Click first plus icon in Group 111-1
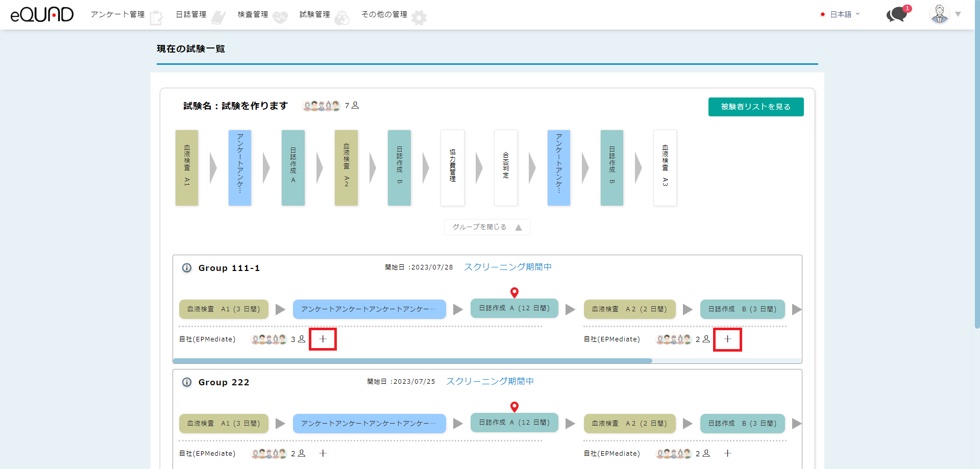This screenshot has width=980, height=469. click(323, 339)
